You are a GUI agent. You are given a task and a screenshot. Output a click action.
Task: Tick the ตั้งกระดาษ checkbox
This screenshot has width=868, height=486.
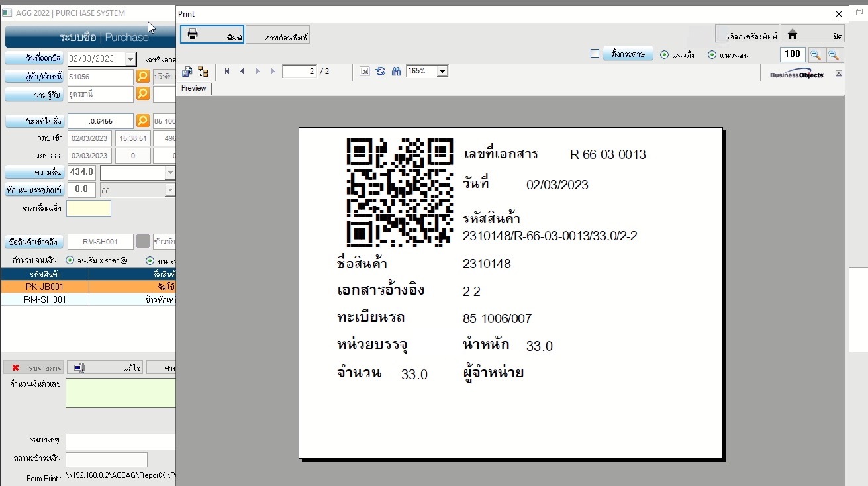click(x=595, y=54)
